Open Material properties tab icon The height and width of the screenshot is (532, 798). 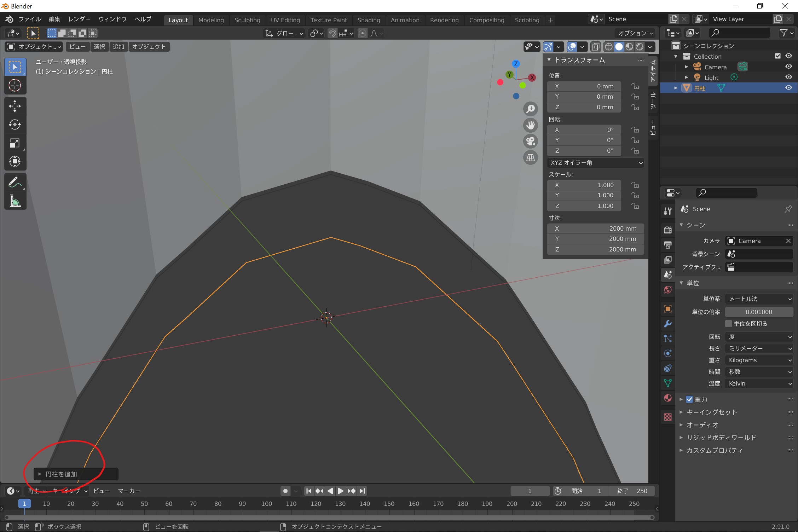pyautogui.click(x=667, y=398)
